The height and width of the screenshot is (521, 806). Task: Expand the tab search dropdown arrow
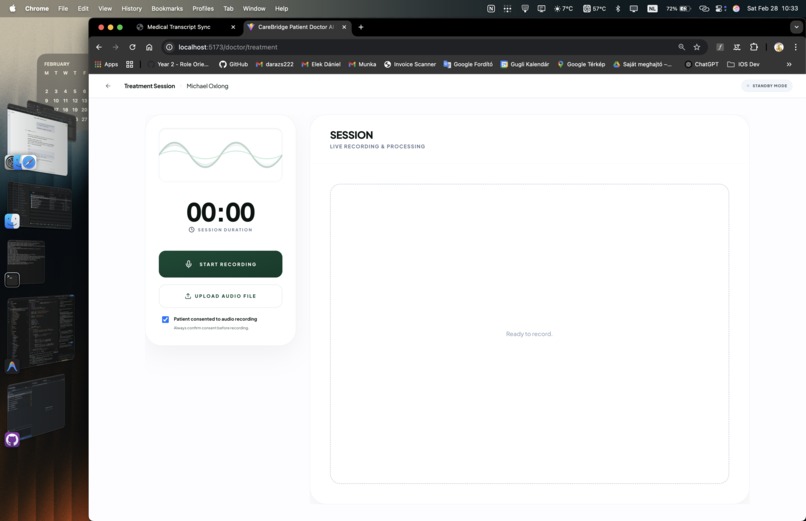pyautogui.click(x=796, y=27)
